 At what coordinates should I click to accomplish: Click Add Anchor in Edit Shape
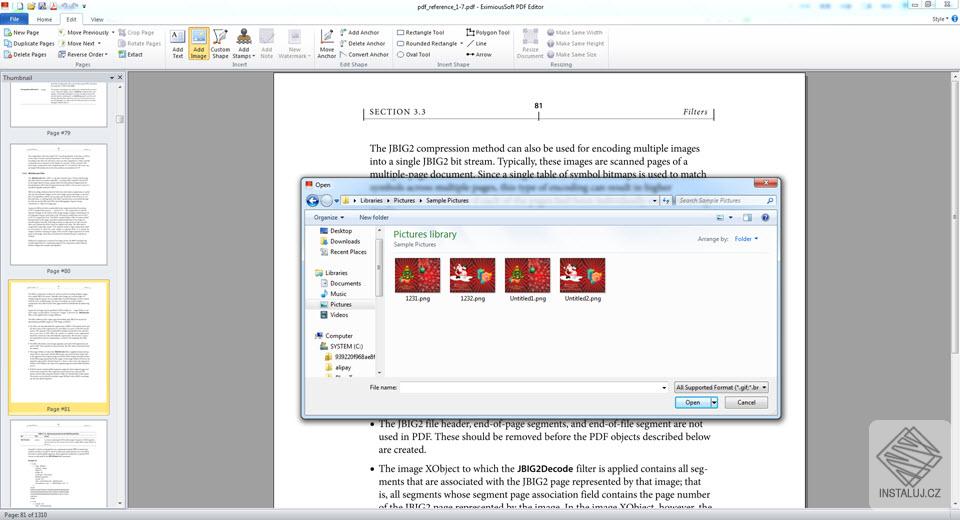coord(359,32)
